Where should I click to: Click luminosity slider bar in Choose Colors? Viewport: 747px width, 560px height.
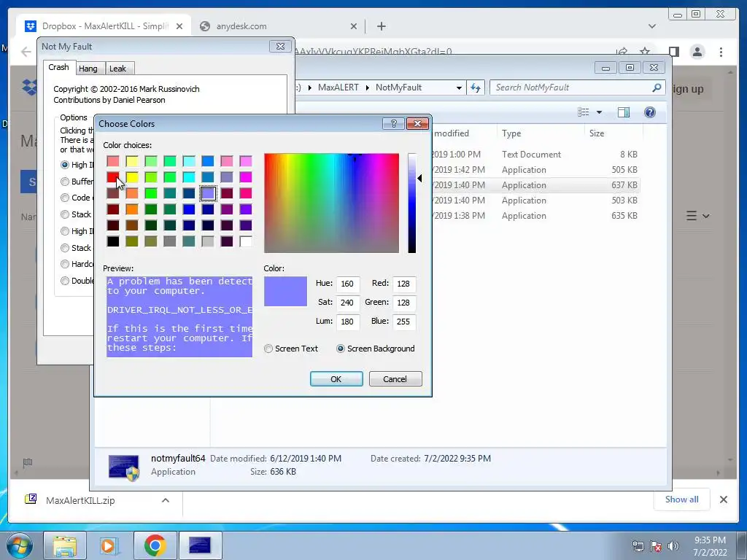coord(412,203)
